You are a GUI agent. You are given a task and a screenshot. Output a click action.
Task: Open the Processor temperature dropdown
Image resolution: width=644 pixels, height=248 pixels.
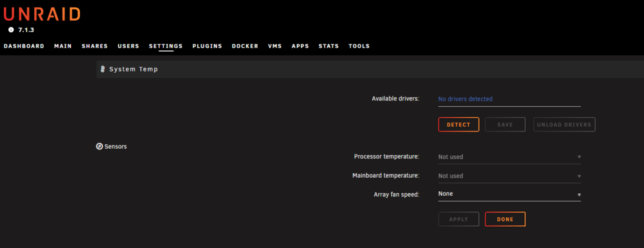(509, 157)
